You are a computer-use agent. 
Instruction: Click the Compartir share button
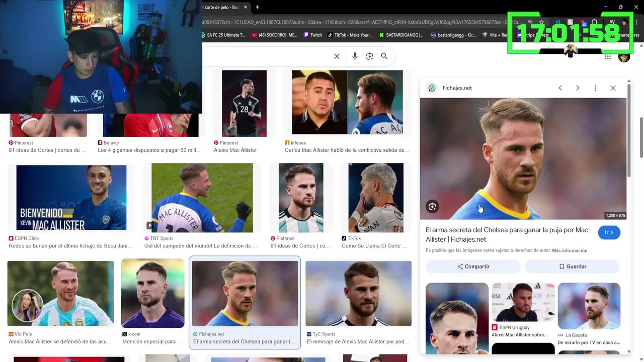(x=473, y=266)
